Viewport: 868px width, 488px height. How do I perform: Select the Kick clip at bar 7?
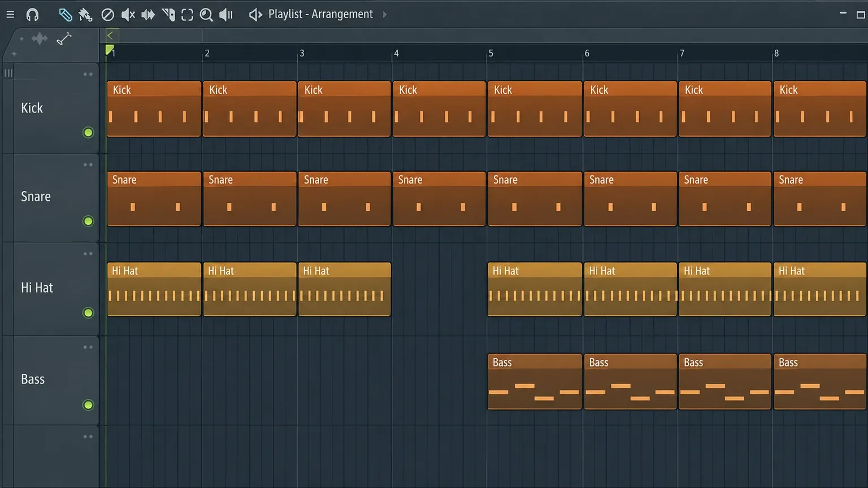click(x=725, y=109)
